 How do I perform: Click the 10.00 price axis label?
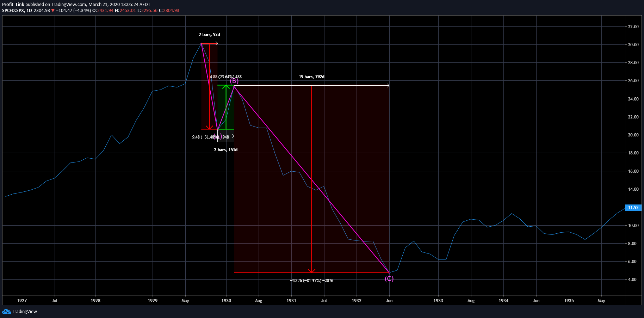[633, 226]
